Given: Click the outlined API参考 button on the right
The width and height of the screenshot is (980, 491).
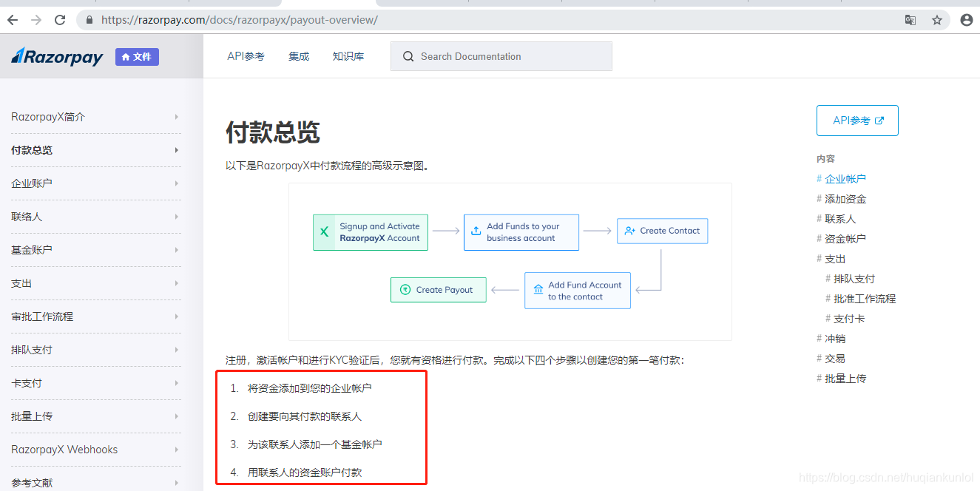Looking at the screenshot, I should pyautogui.click(x=857, y=121).
